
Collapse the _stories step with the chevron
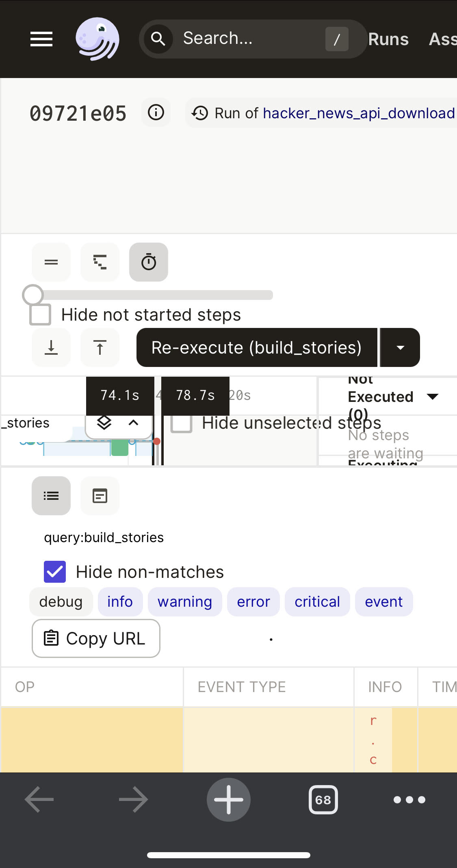point(133,423)
